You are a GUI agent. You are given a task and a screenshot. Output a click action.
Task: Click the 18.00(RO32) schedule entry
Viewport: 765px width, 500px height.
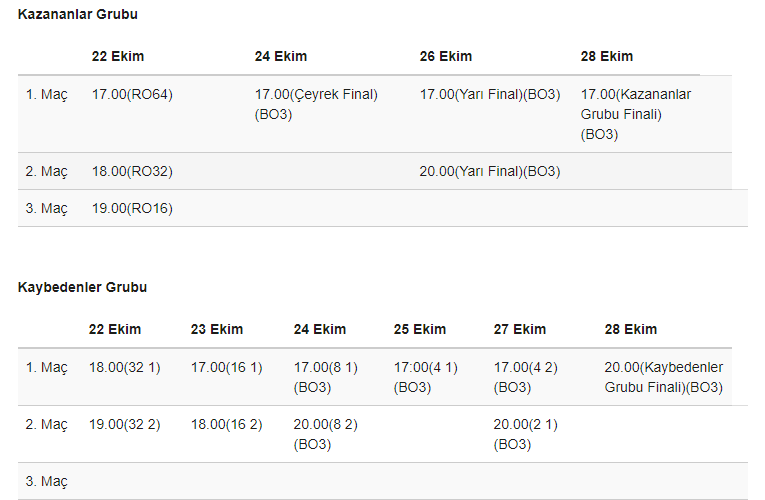[x=132, y=171]
